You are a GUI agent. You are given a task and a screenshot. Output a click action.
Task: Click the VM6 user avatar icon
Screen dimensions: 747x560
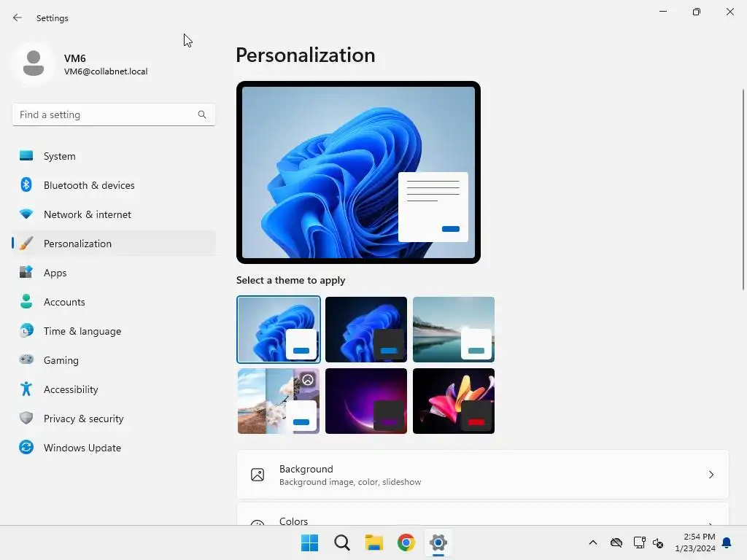point(34,63)
